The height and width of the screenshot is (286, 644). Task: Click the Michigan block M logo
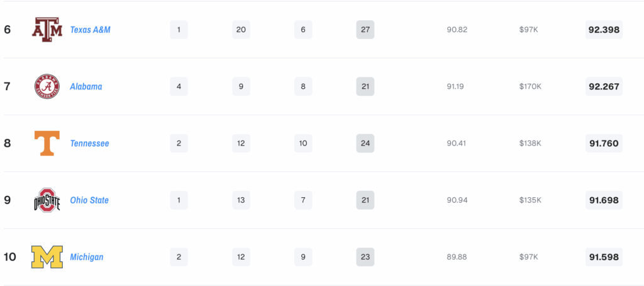point(47,257)
